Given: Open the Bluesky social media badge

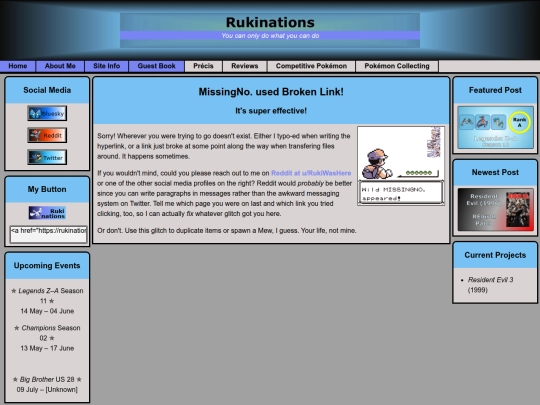Looking at the screenshot, I should click(x=47, y=113).
